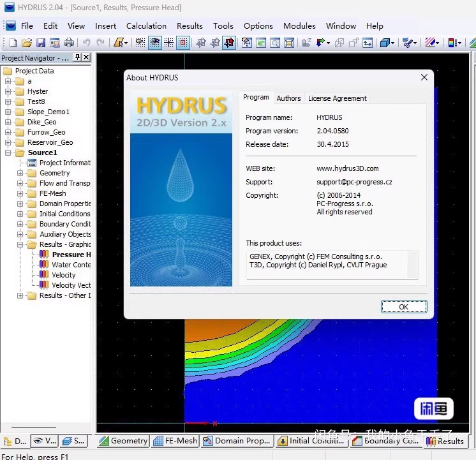Close the About HYDRUS dialog

(x=424, y=77)
